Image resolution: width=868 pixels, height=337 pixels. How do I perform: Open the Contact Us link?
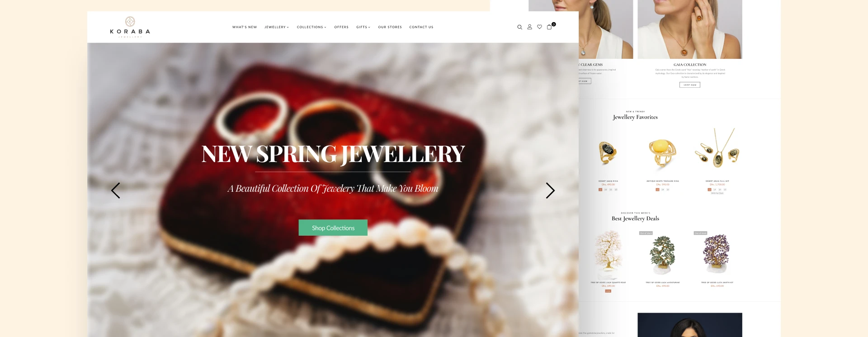pyautogui.click(x=421, y=27)
